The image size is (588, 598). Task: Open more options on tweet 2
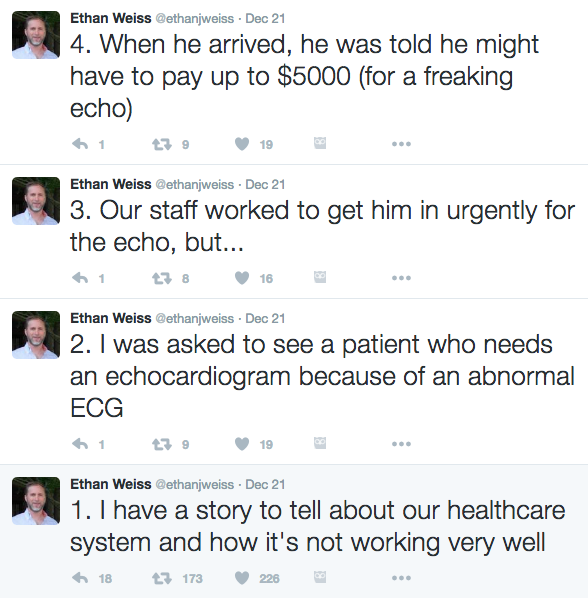tap(401, 444)
